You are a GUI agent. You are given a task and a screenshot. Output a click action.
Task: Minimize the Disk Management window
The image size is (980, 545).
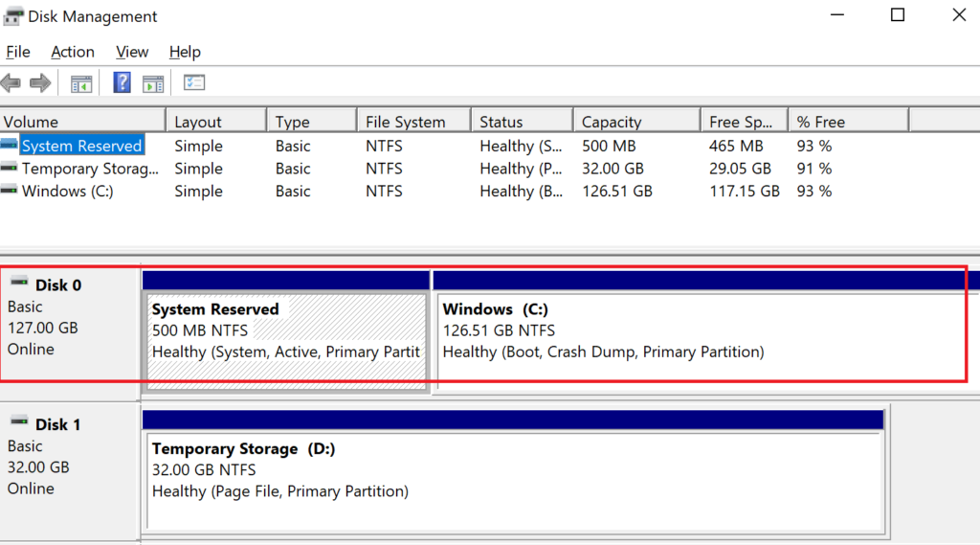click(x=836, y=15)
